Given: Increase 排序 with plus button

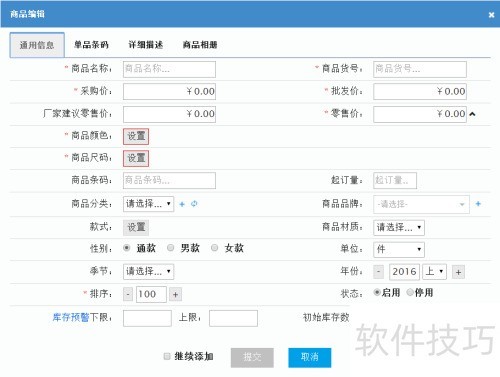Looking at the screenshot, I should [176, 294].
